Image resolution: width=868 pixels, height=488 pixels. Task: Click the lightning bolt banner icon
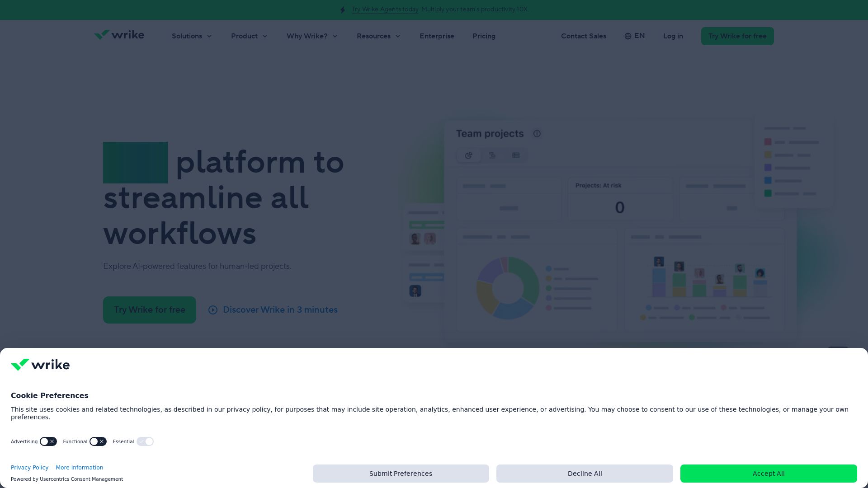(343, 10)
